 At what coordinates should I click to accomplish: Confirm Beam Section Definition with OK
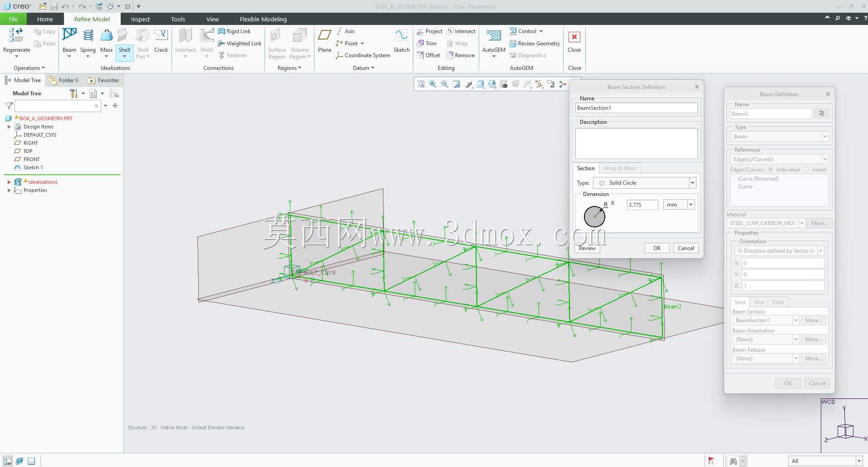657,248
